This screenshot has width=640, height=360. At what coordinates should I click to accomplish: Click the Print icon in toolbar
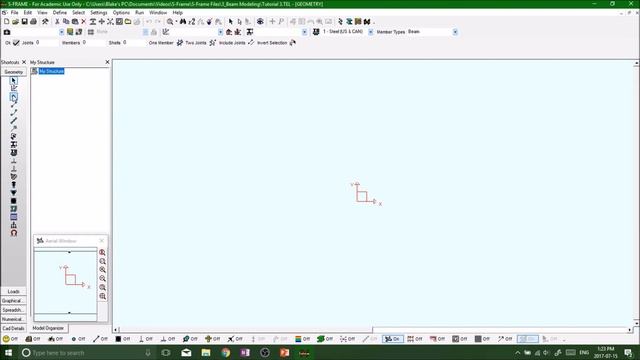(33, 22)
